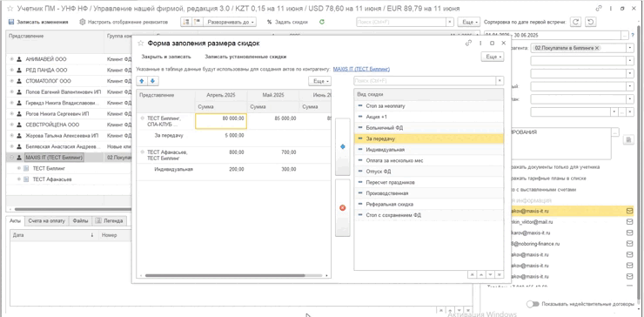Screen dimensions: 644x317
Task: Open Настроить отображение реквизитов gear settings
Action: click(x=124, y=22)
